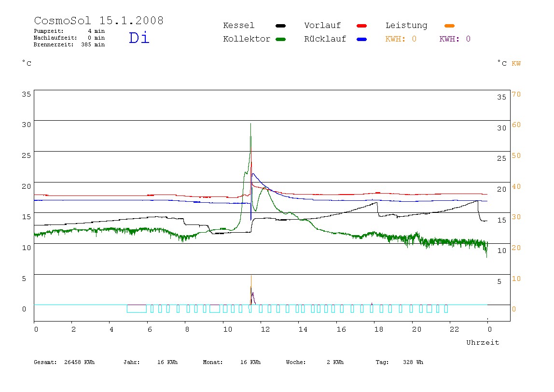Click hour 22 on the time axis

454,329
